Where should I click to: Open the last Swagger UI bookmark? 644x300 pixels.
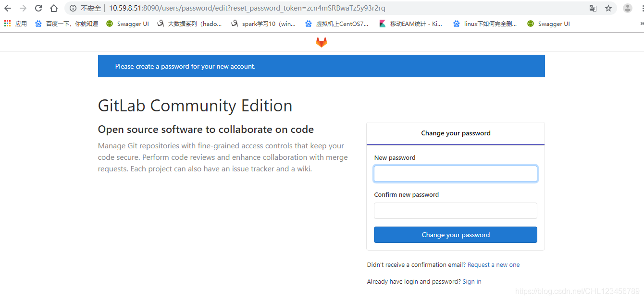[548, 24]
